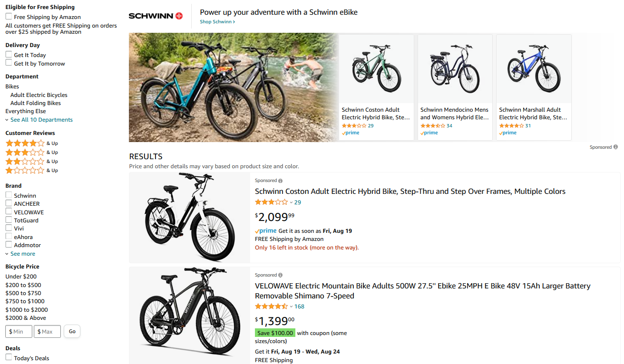Open the VELOWAVE rating dropdown chevron
The image size is (624, 364).
[x=291, y=307]
